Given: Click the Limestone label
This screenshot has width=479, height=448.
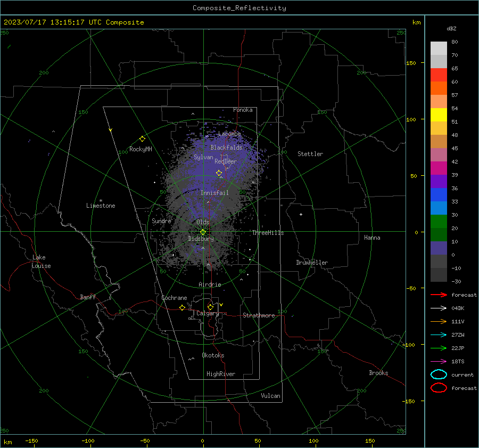Looking at the screenshot, I should (x=101, y=206).
